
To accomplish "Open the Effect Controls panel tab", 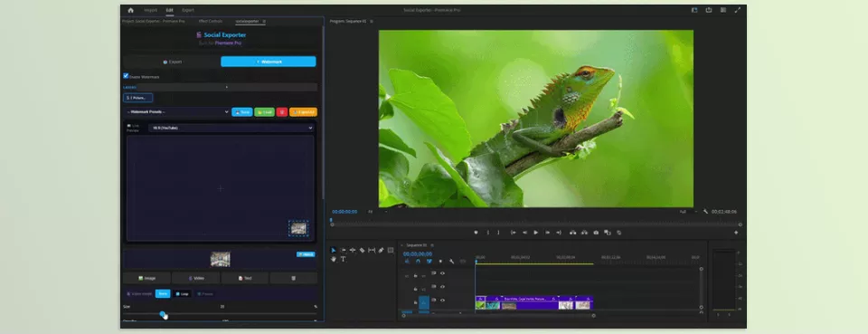I will [x=211, y=22].
